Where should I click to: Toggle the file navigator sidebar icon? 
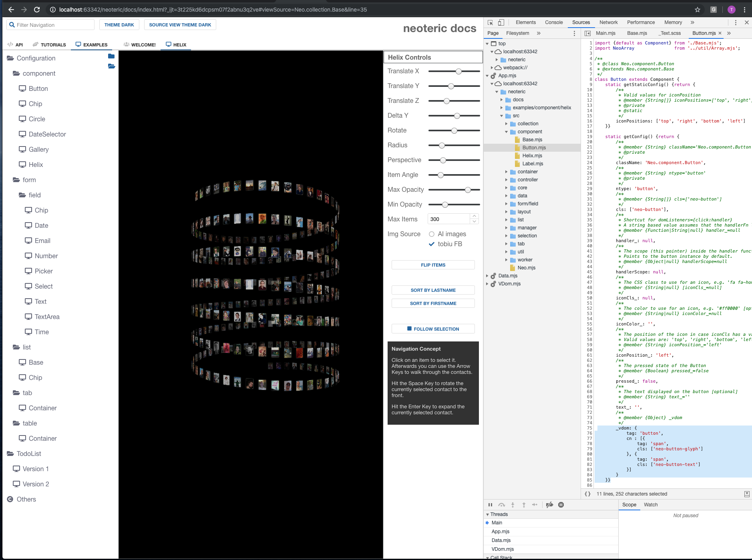pos(587,33)
